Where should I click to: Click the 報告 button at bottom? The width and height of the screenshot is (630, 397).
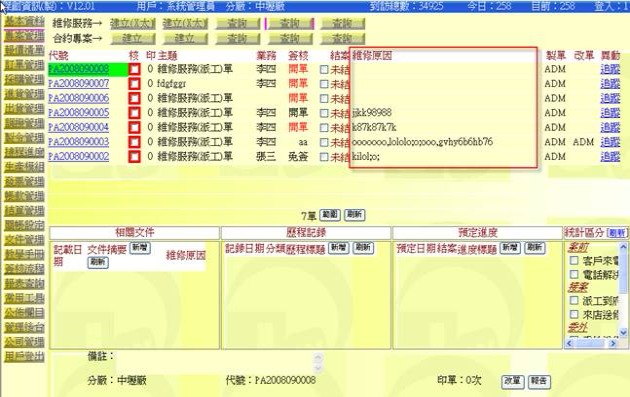[539, 381]
